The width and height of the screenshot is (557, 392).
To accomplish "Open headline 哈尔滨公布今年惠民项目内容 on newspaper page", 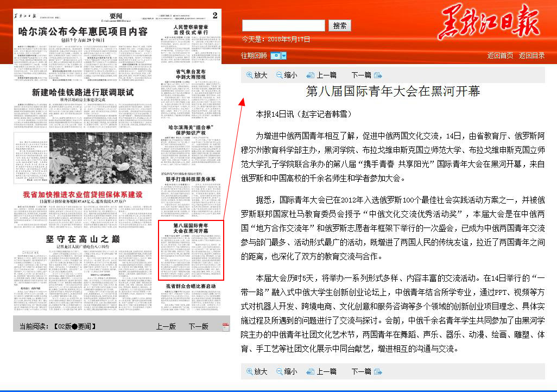I will coord(83,31).
